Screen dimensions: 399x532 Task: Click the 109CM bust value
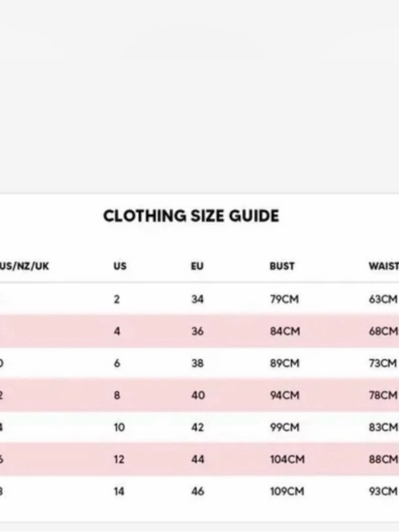pyautogui.click(x=287, y=491)
